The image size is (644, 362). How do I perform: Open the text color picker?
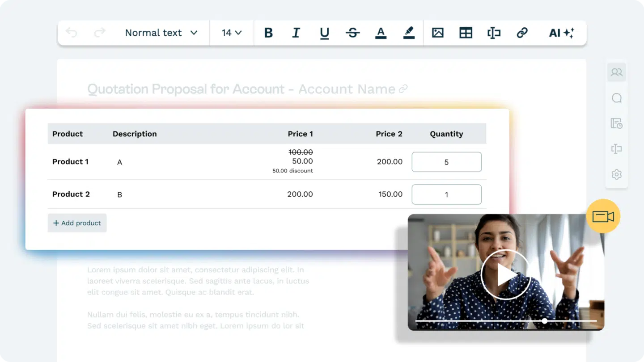pyautogui.click(x=381, y=33)
